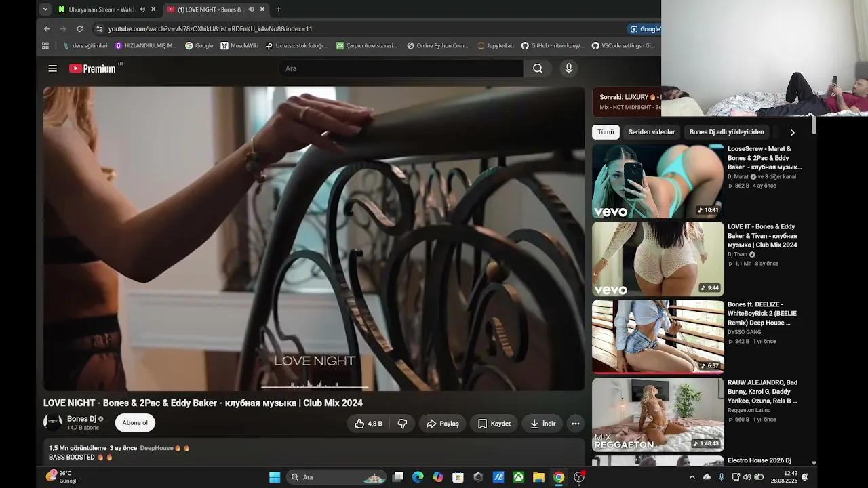Image resolution: width=868 pixels, height=488 pixels.
Task: Show hidden system tray icons
Action: click(692, 477)
